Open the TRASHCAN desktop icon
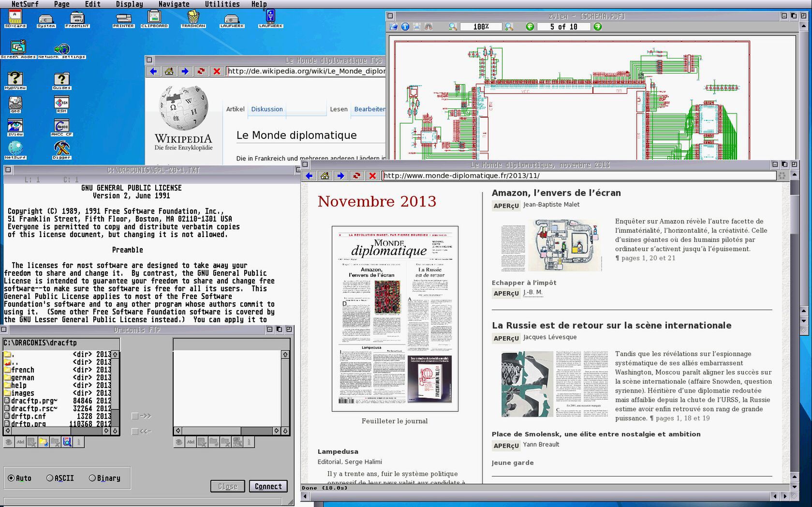This screenshot has height=507, width=812. (x=193, y=18)
